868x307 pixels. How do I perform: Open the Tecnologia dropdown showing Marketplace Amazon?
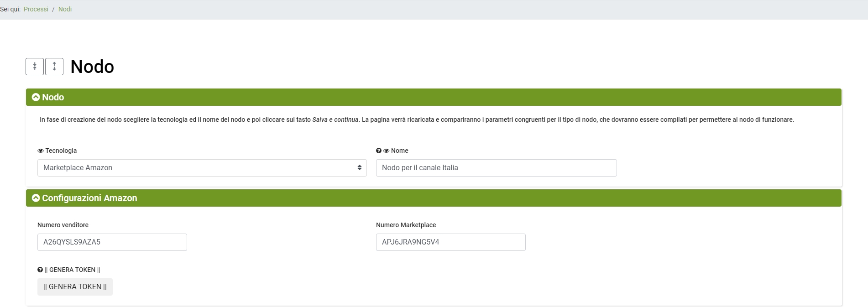(196, 168)
